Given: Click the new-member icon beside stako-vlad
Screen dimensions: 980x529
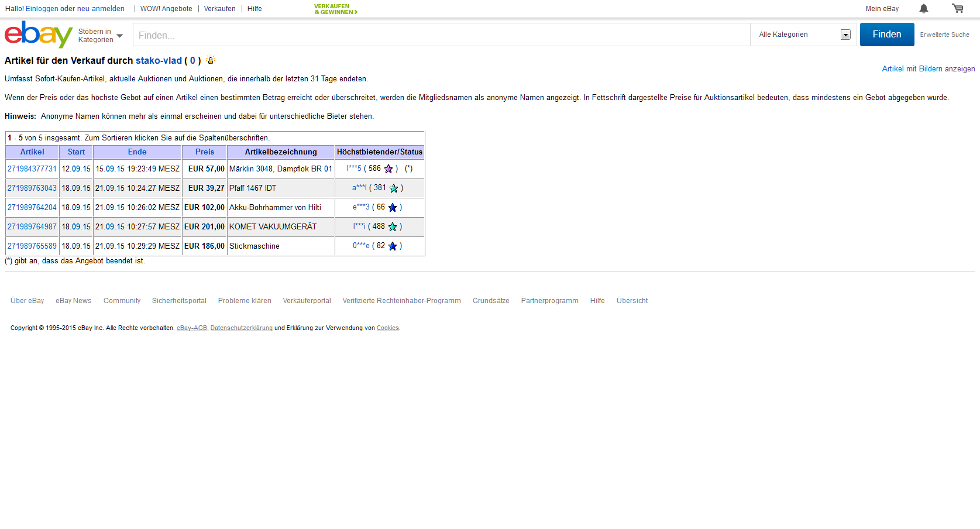Looking at the screenshot, I should point(211,60).
